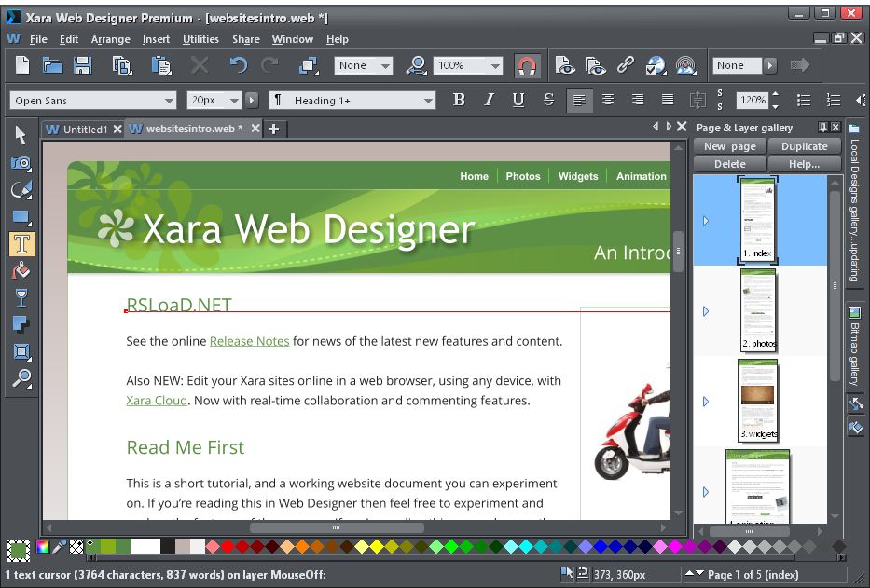
Task: Expand layers of page 2 photos
Action: [706, 311]
